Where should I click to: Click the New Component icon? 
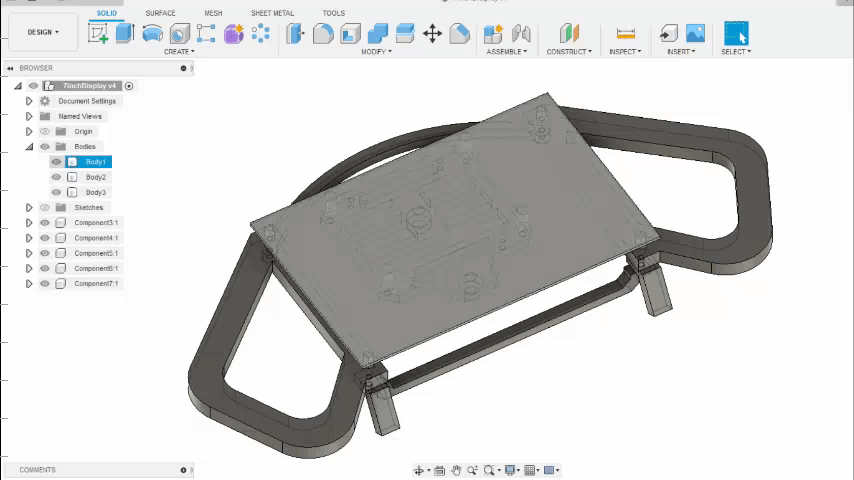coord(493,34)
